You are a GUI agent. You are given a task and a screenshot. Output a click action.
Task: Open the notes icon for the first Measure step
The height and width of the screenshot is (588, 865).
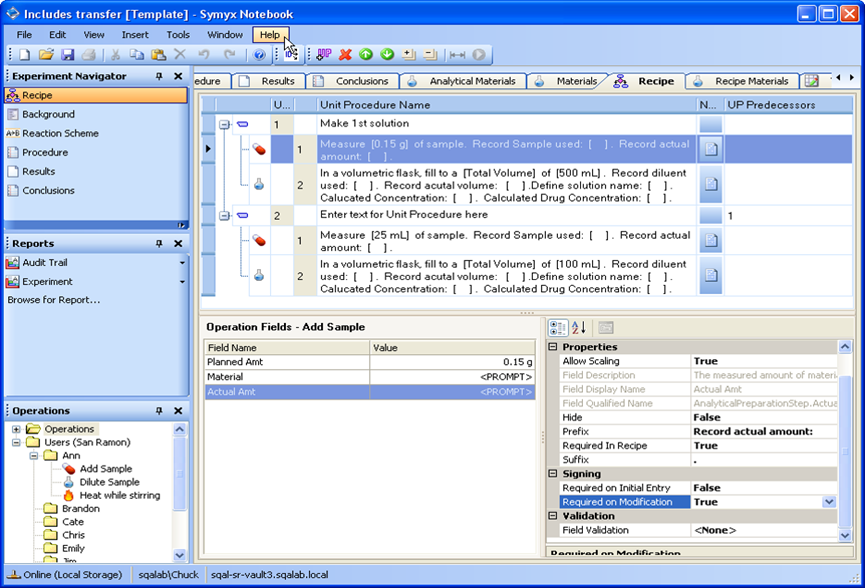[710, 149]
